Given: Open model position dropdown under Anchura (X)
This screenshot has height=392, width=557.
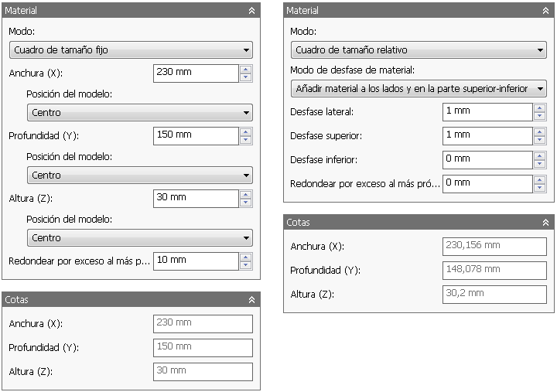Looking at the screenshot, I should (139, 113).
